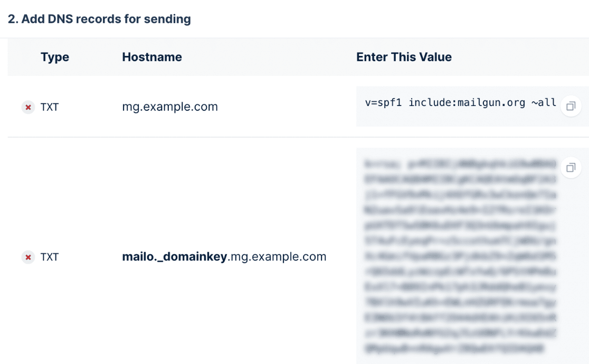Image resolution: width=589 pixels, height=364 pixels.
Task: Click the divider line between the two records
Action: [264, 137]
